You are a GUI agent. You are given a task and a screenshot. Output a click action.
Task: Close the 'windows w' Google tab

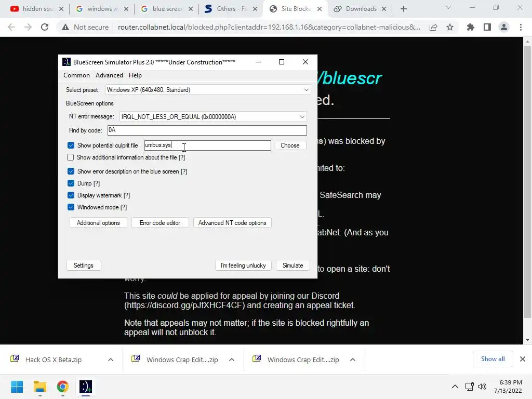[126, 9]
